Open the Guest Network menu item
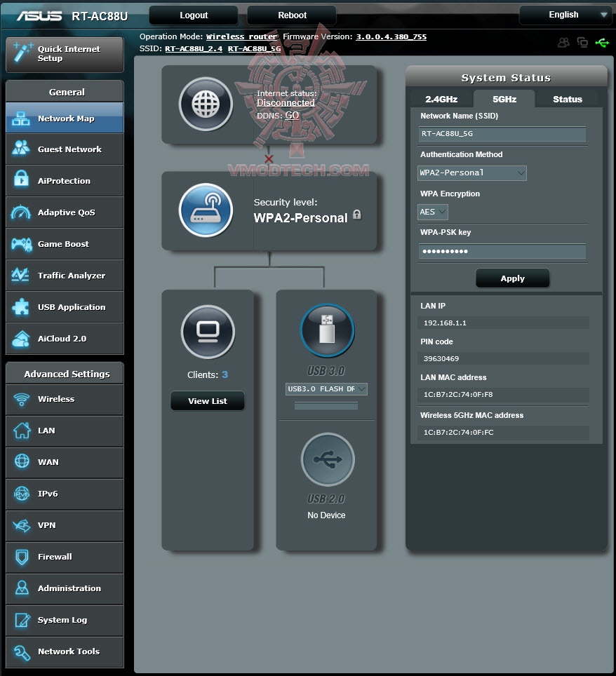 point(65,149)
